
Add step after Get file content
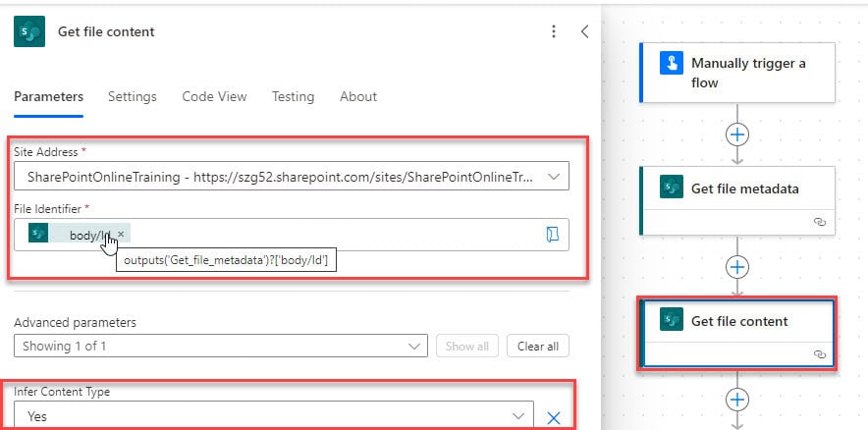point(736,399)
